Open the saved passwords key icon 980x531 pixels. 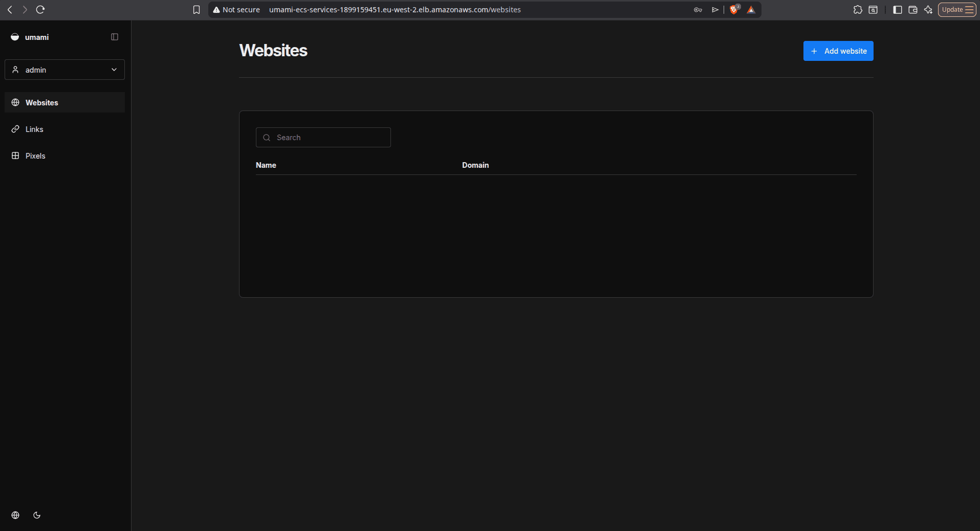pos(698,10)
